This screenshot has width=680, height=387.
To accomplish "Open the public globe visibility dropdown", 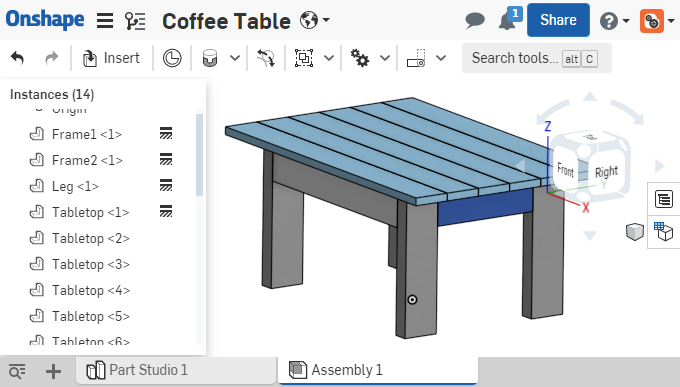I will (x=315, y=20).
